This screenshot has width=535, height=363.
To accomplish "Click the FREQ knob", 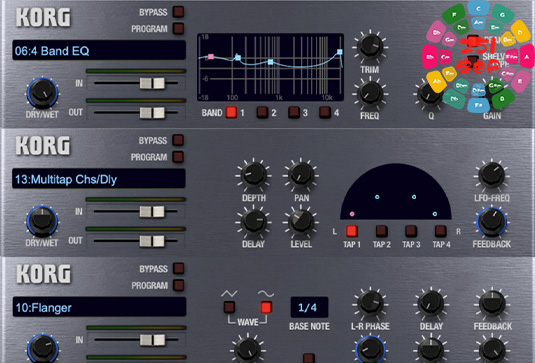I will [370, 93].
